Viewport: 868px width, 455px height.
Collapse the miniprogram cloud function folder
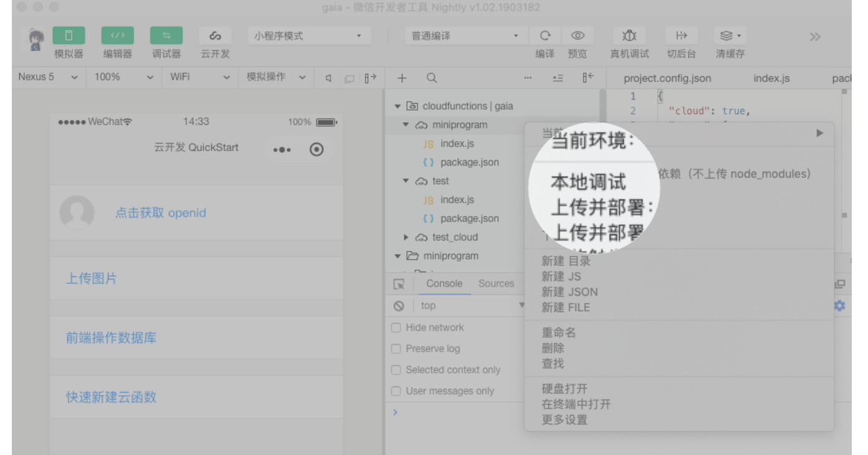click(406, 125)
